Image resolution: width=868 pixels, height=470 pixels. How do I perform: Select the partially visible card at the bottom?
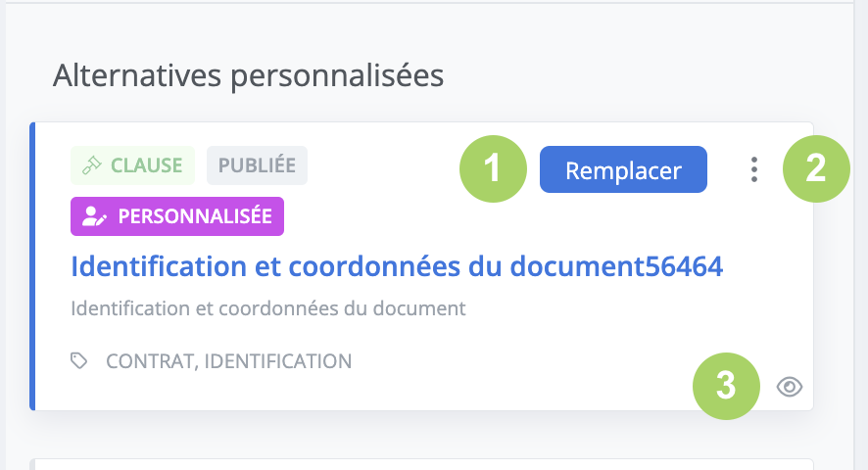(421, 463)
